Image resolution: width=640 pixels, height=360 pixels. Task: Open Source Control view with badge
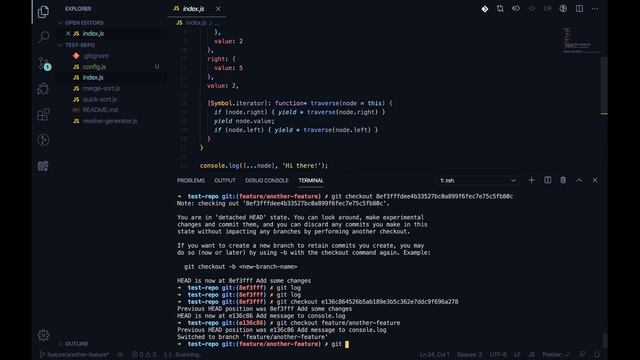click(44, 63)
